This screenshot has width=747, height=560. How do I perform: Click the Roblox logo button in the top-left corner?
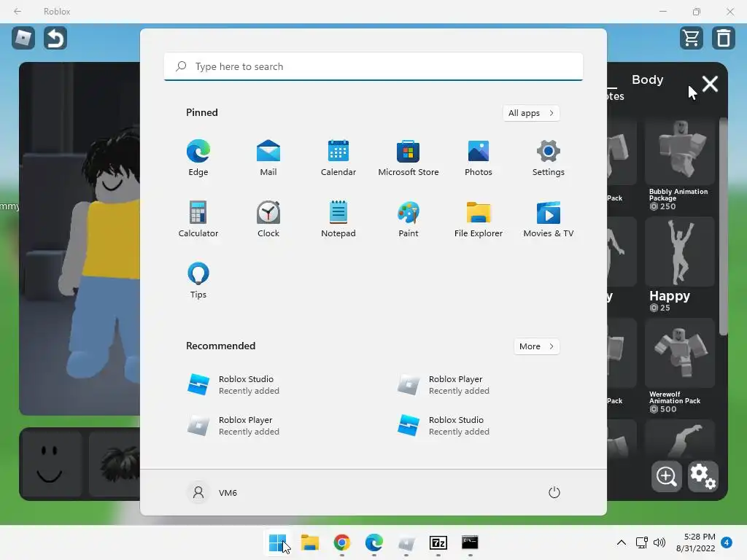click(23, 38)
